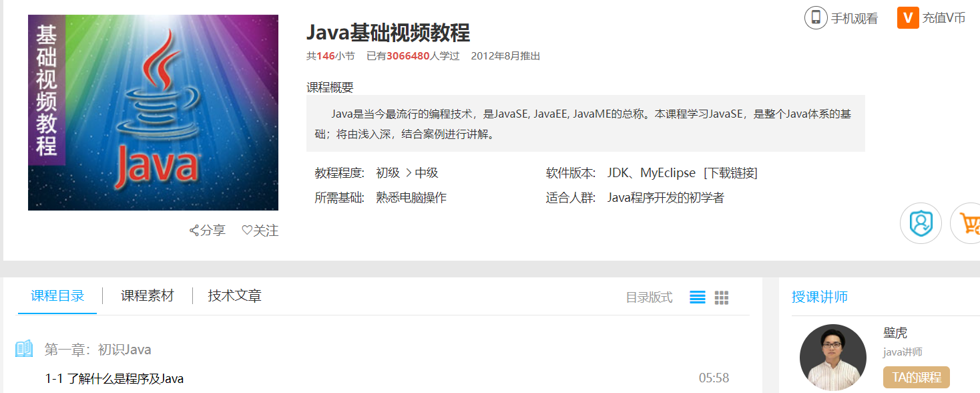This screenshot has height=393, width=980.
Task: Click 中级 level text
Action: click(x=427, y=173)
